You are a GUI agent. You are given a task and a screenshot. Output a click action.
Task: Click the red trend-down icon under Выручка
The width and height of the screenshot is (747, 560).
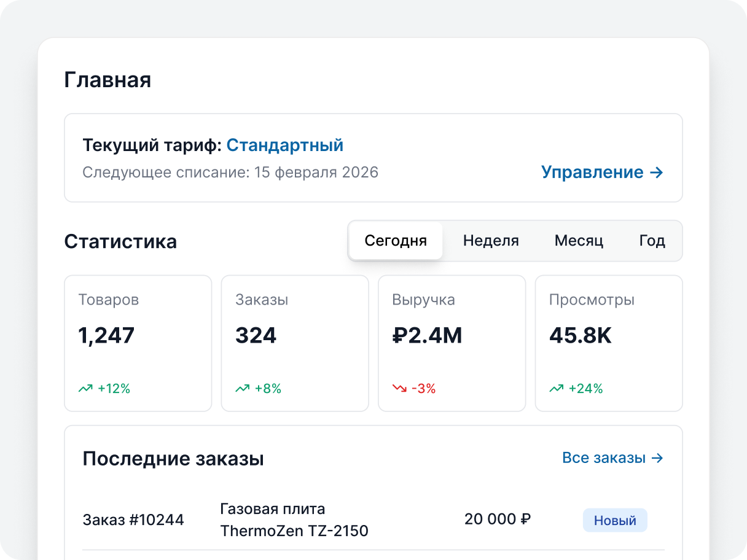[399, 389]
